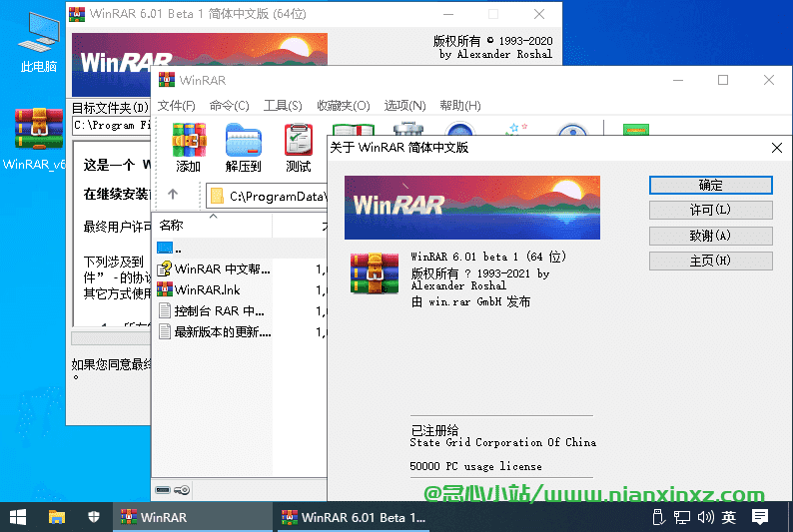Image resolution: width=793 pixels, height=532 pixels.
Task: Open the 命令(C) menu
Action: 229,106
